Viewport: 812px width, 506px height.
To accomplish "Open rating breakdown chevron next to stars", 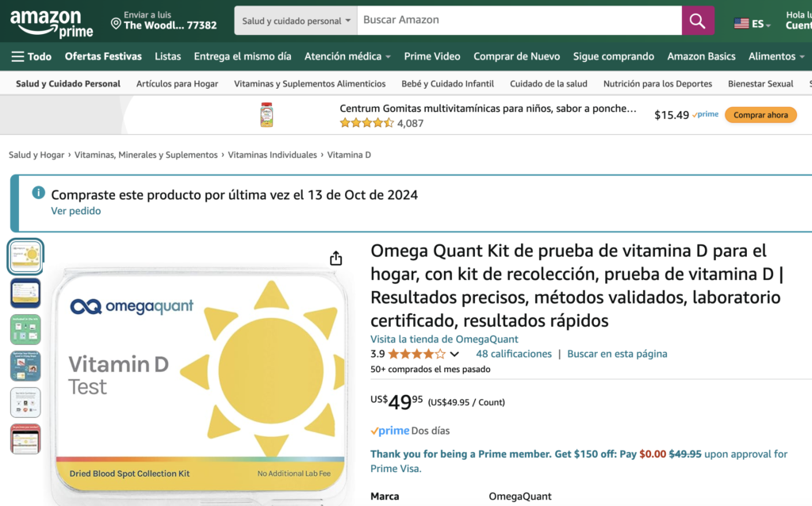I will (x=454, y=355).
